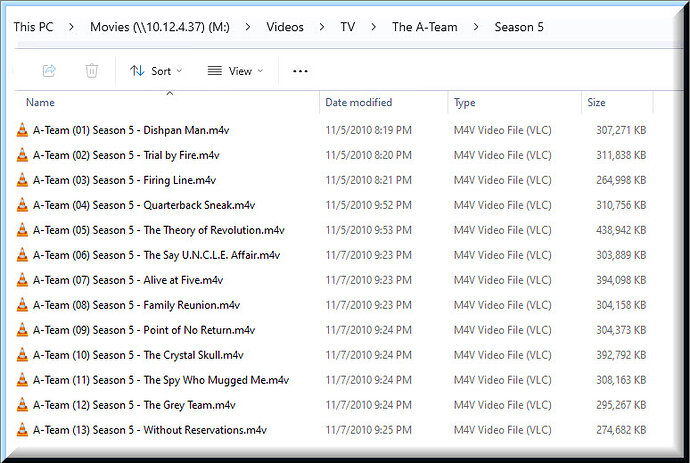
Task: Click VLC icon of The Grey Team.m4v
Action: (x=22, y=404)
